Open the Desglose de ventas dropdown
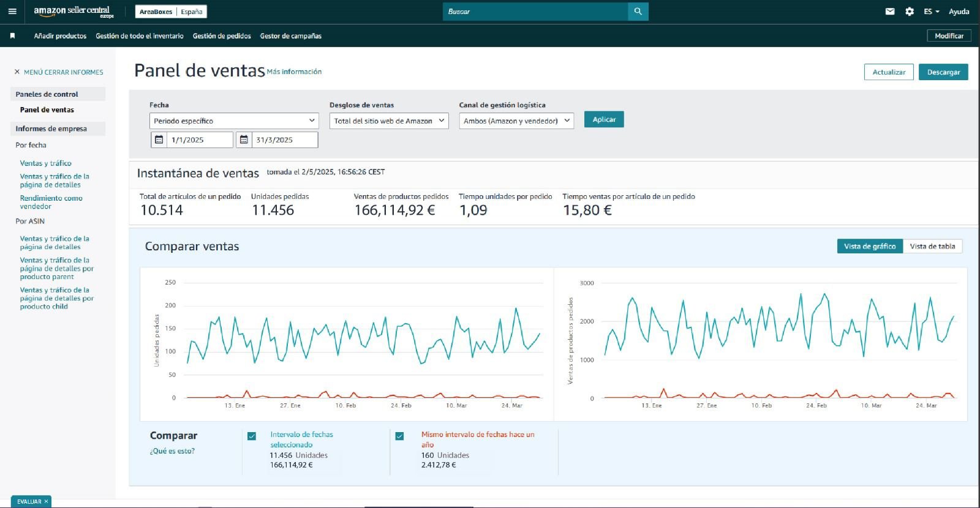This screenshot has width=980, height=508. pyautogui.click(x=389, y=121)
